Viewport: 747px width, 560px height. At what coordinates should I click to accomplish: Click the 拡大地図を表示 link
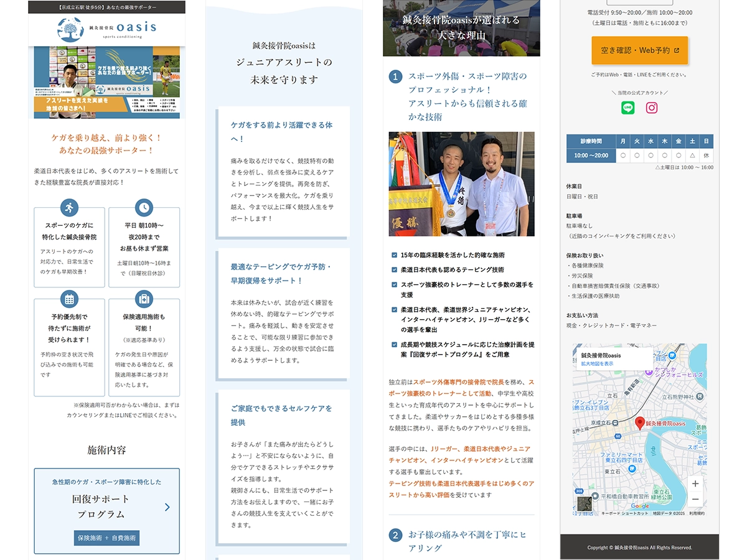click(597, 363)
